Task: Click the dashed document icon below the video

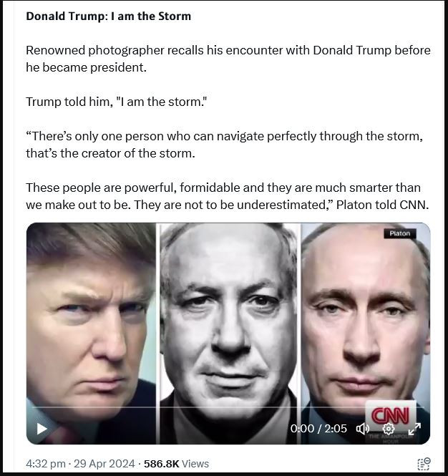Action: pos(424,464)
